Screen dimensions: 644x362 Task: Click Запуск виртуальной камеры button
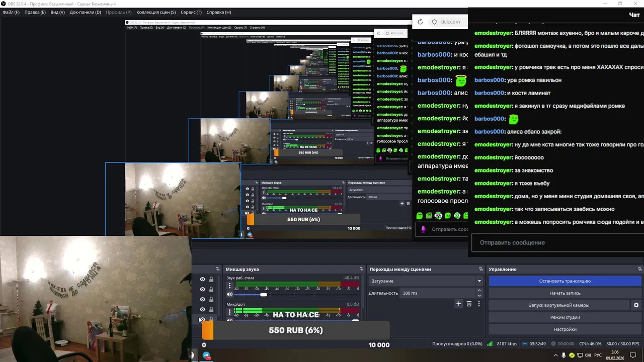[x=559, y=305]
